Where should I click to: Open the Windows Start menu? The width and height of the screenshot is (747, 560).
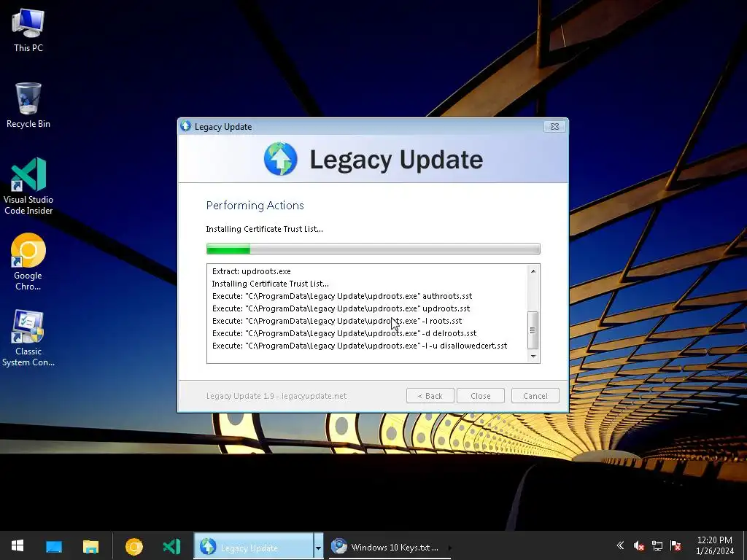pyautogui.click(x=18, y=546)
